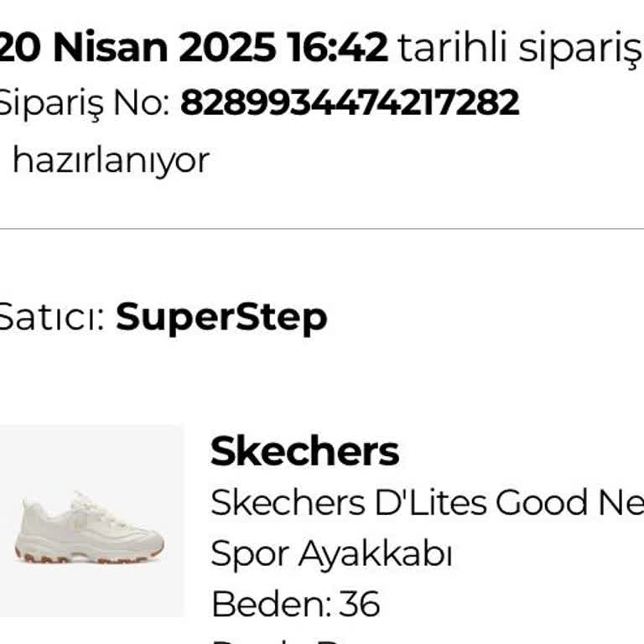Click the 'hazırlanıyor' order status text
This screenshot has width=644, height=644.
111,159
